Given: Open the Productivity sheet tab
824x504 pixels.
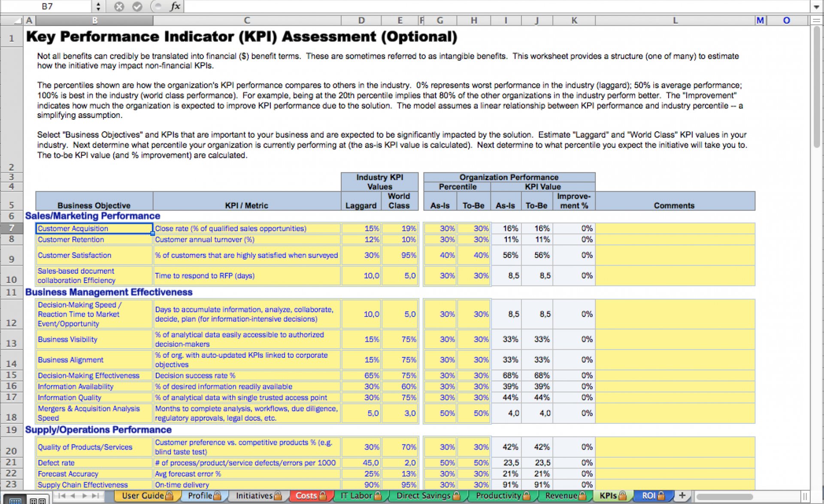Looking at the screenshot, I should 503,496.
